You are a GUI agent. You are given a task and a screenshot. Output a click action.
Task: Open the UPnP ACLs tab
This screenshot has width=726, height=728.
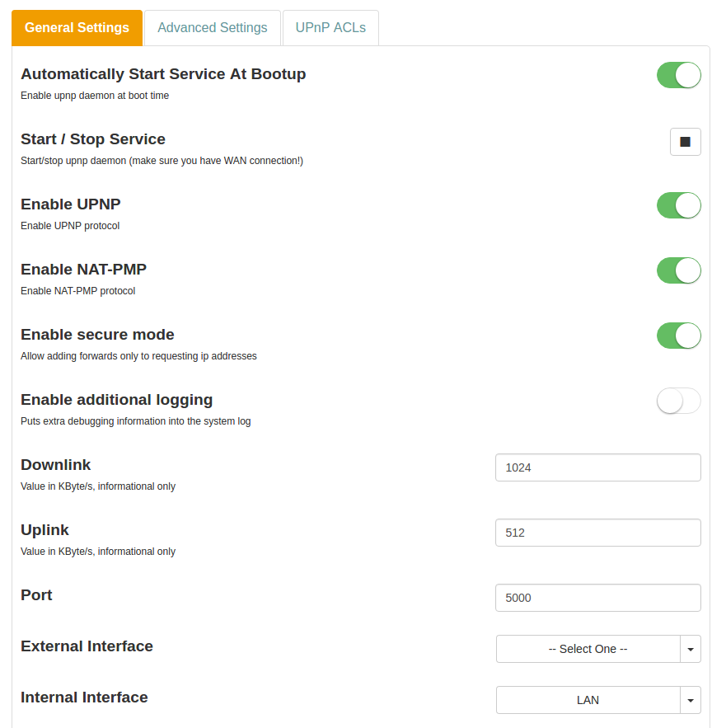tap(330, 28)
